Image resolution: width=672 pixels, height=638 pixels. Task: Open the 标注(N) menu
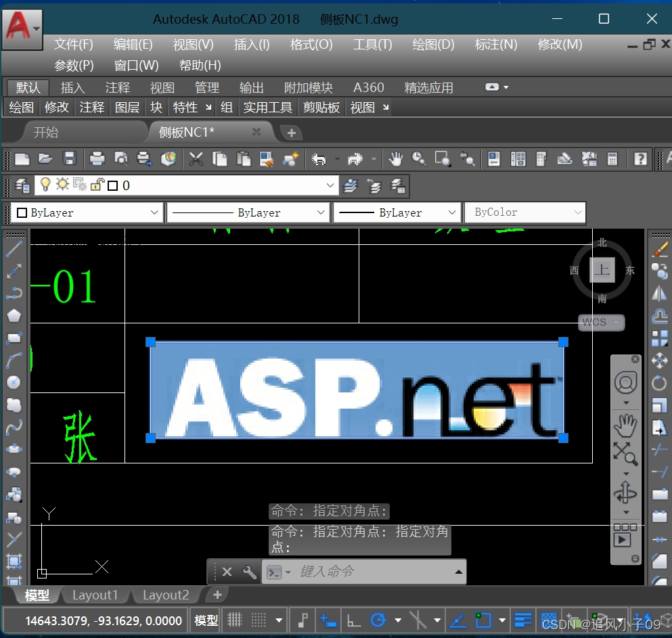[496, 45]
